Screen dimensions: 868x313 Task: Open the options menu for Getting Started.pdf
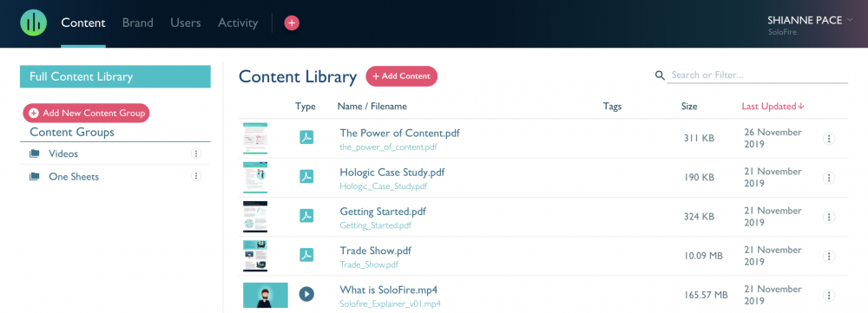(829, 218)
